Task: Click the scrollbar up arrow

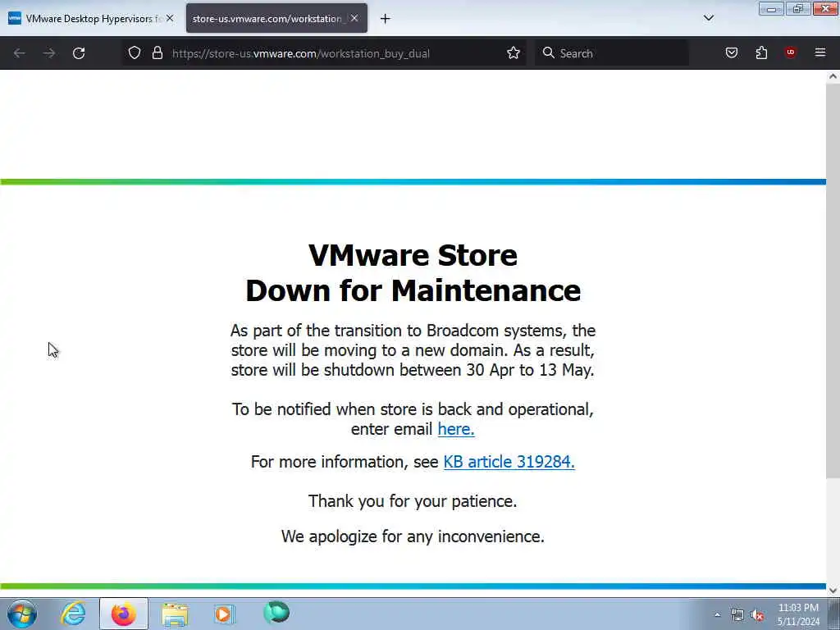Action: click(x=833, y=76)
